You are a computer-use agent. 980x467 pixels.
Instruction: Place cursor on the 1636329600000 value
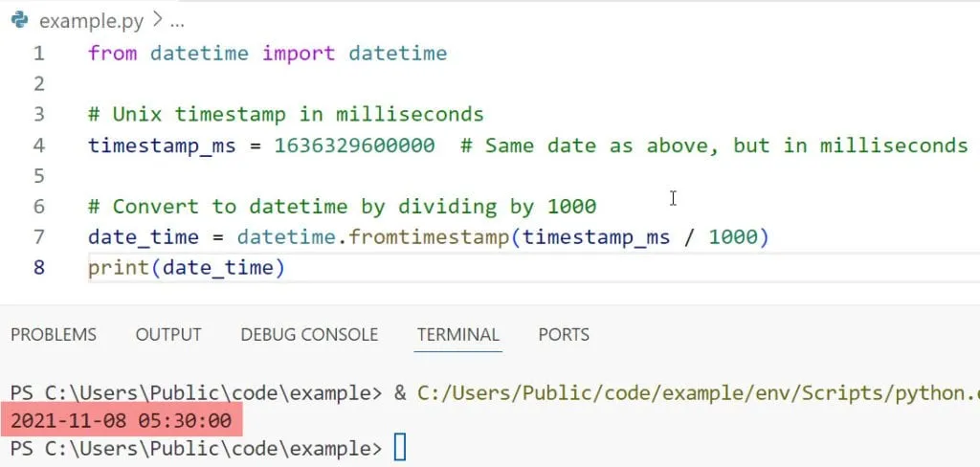point(354,145)
